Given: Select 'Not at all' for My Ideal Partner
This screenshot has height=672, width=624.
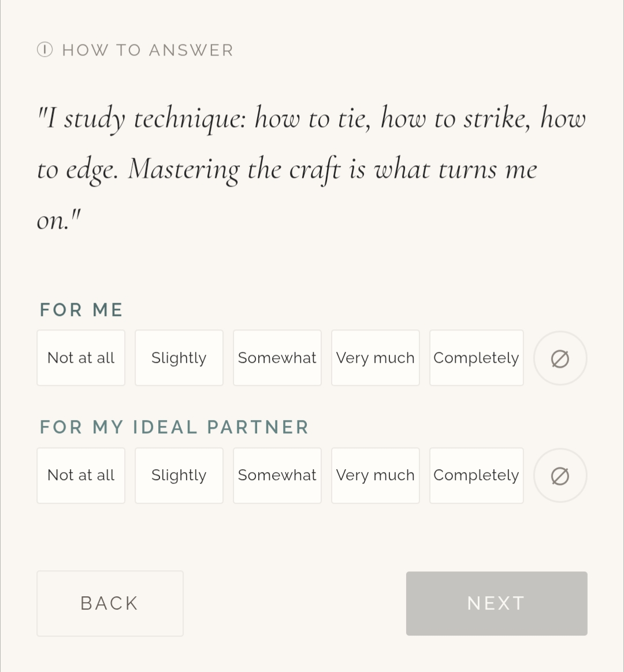Looking at the screenshot, I should click(x=81, y=476).
